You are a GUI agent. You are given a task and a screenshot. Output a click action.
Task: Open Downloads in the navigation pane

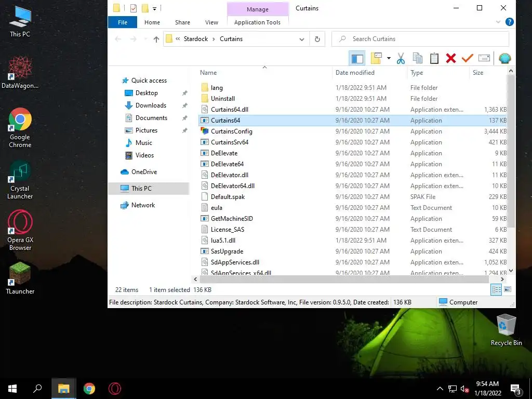[x=151, y=105]
